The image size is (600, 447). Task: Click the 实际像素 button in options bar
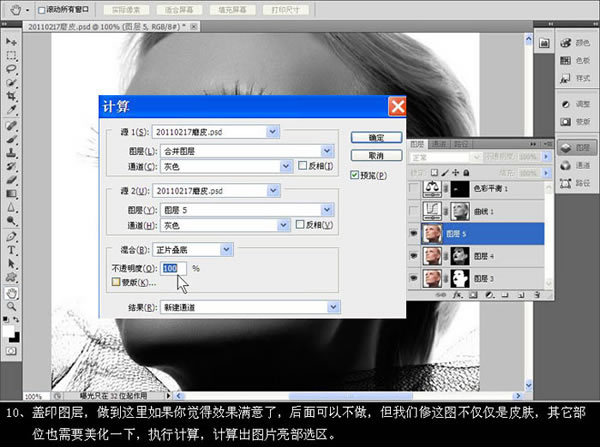tap(126, 10)
